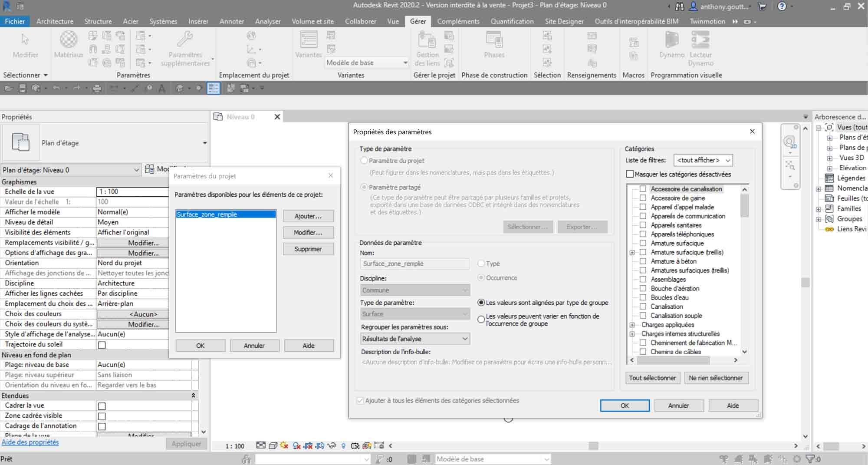Launch Dynamo from the ribbon
868x465 pixels.
(672, 44)
